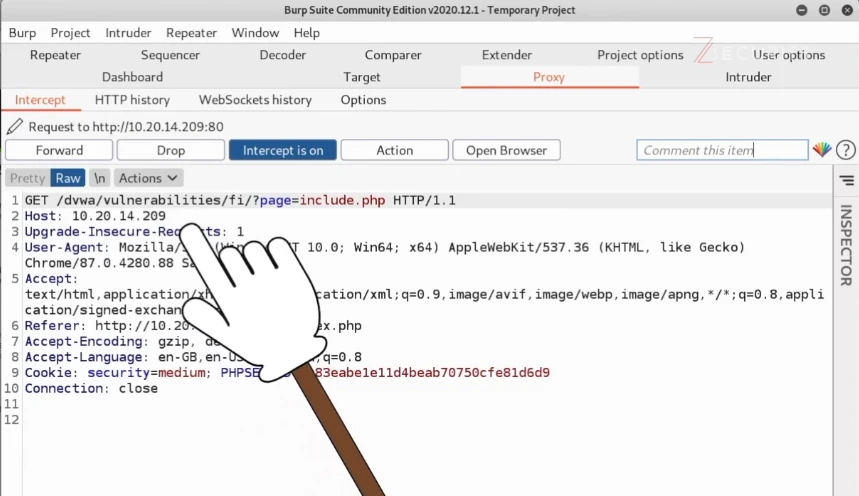Switch to the Target tab
Image resolution: width=859 pixels, height=496 pixels.
362,77
